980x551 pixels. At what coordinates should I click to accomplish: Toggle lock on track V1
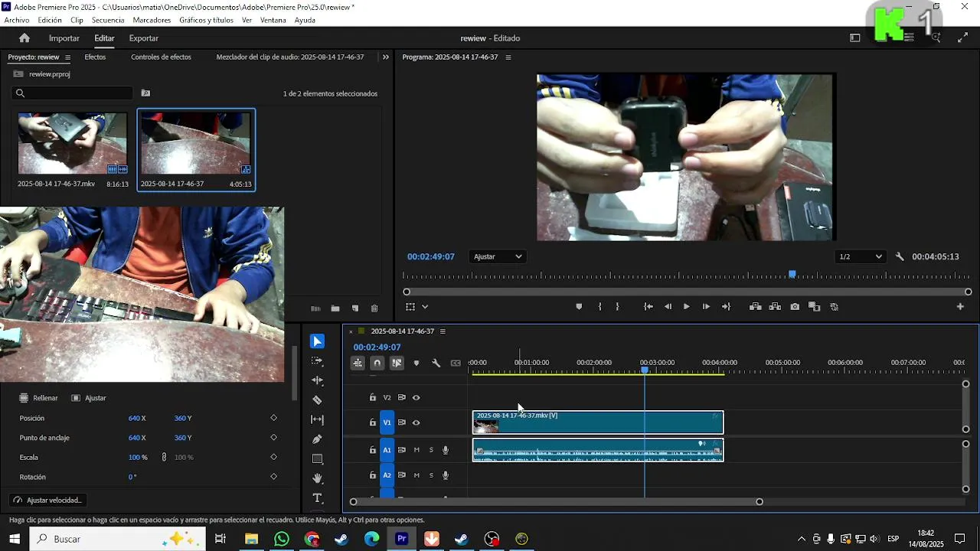373,422
